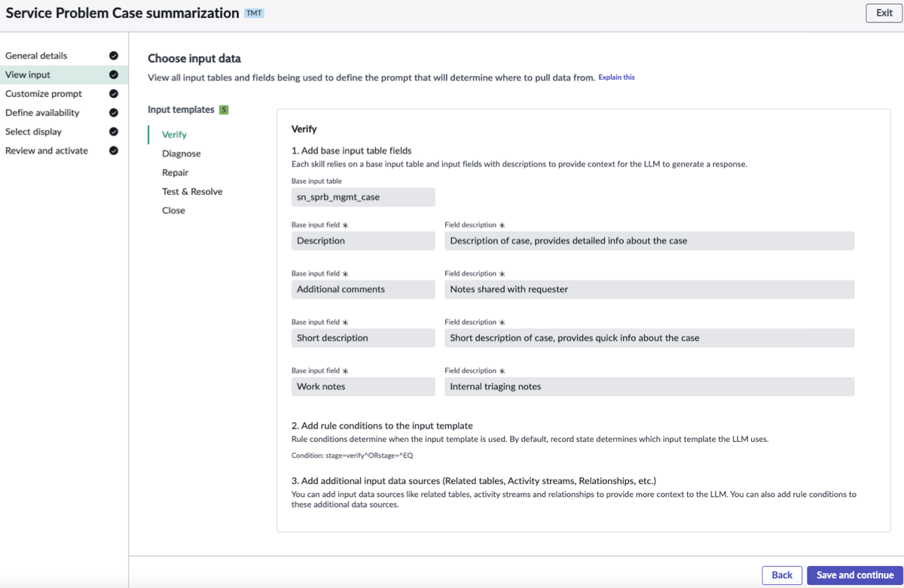Click 'Short description of case' field description
Image resolution: width=904 pixels, height=588 pixels.
tap(649, 338)
